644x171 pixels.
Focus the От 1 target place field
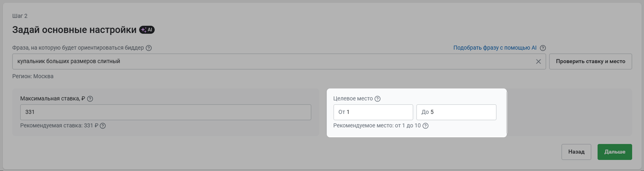click(x=373, y=112)
